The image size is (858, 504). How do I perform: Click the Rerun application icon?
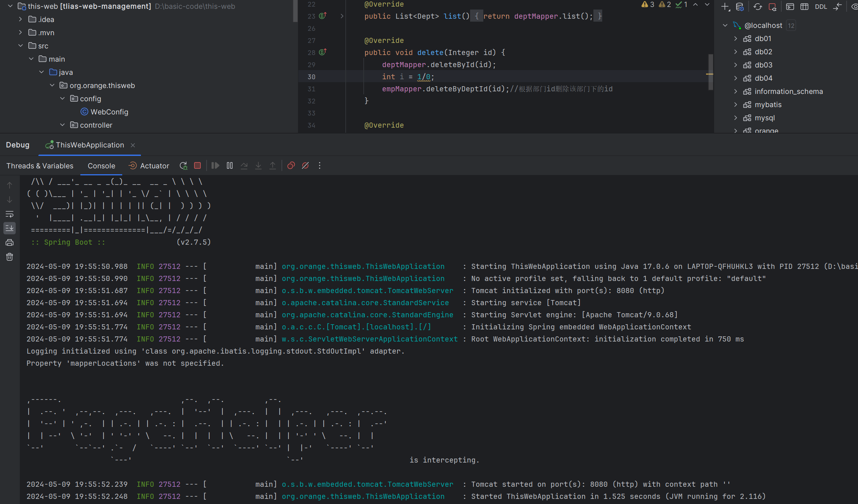pyautogui.click(x=183, y=165)
